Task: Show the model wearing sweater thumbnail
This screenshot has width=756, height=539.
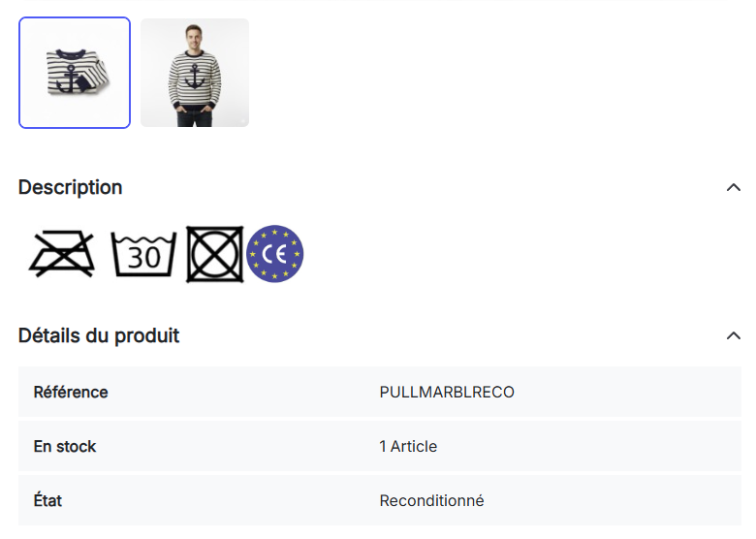Action: click(x=195, y=73)
